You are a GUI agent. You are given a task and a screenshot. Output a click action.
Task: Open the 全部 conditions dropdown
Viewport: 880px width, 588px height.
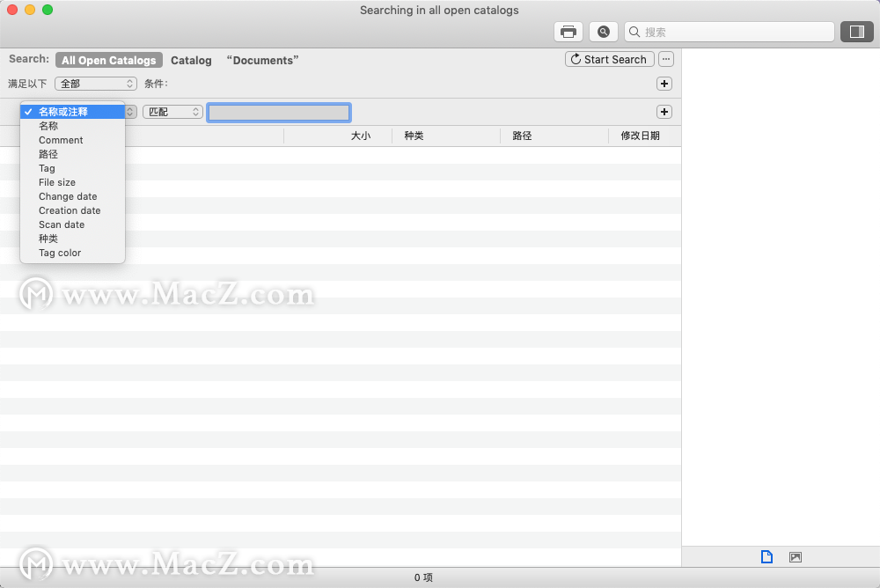pyautogui.click(x=96, y=84)
